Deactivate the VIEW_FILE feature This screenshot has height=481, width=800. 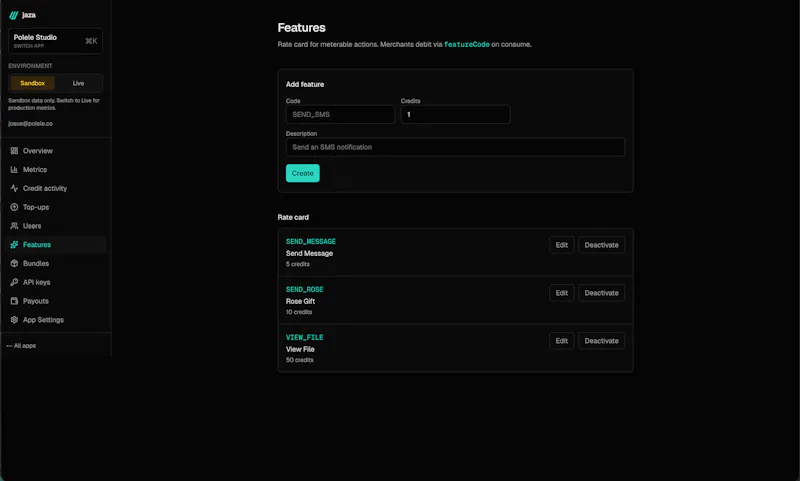pyautogui.click(x=602, y=341)
